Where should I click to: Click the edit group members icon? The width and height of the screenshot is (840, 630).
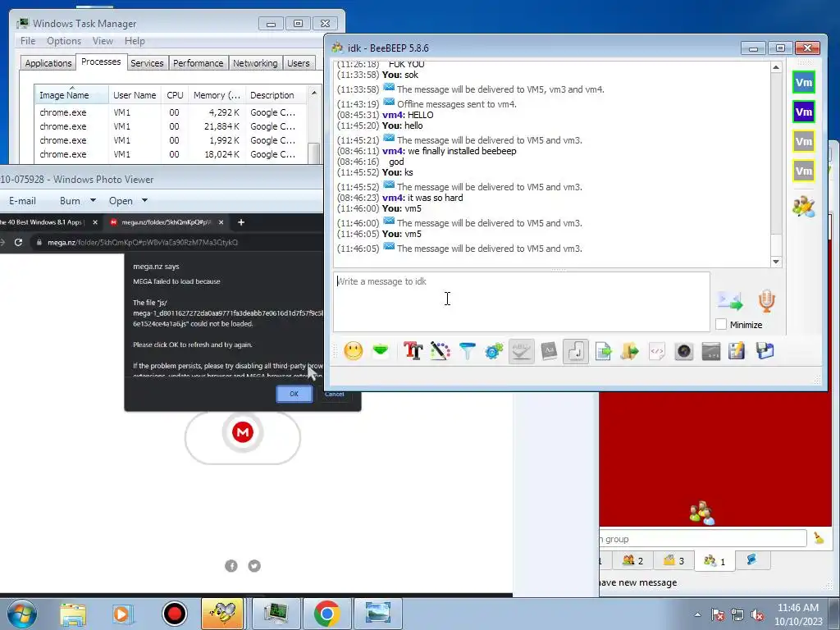pos(804,206)
